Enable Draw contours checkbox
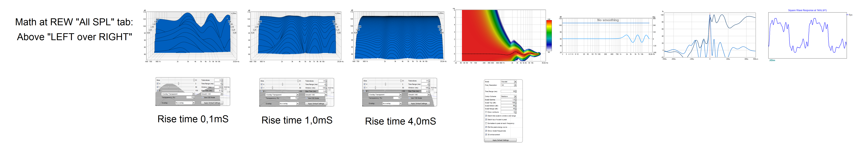The image size is (868, 154). [486, 112]
